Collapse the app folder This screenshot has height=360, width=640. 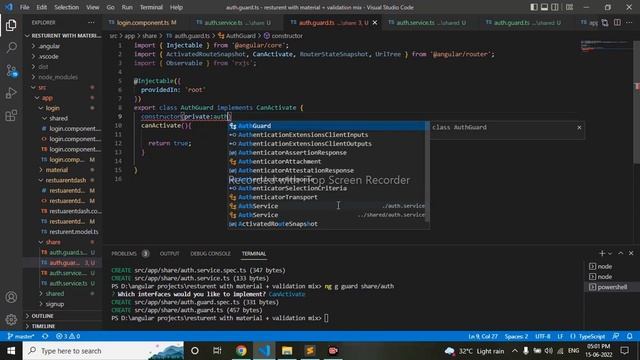tap(47, 98)
